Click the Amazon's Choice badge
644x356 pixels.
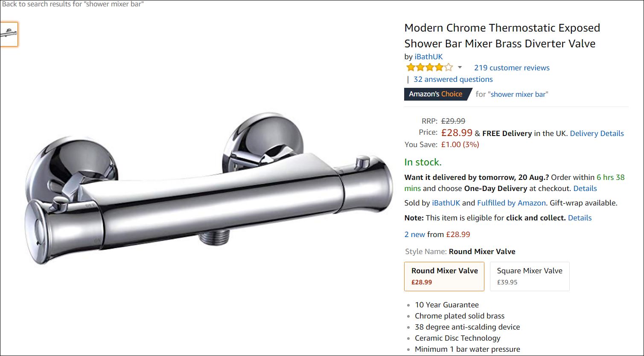(x=436, y=94)
